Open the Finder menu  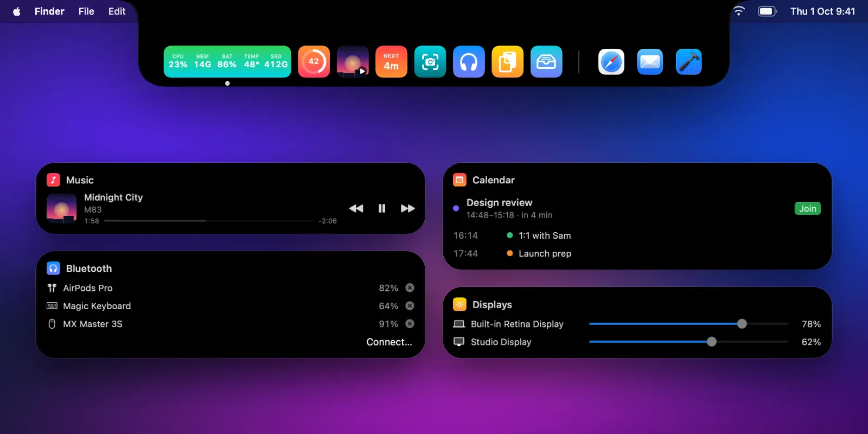coord(49,11)
